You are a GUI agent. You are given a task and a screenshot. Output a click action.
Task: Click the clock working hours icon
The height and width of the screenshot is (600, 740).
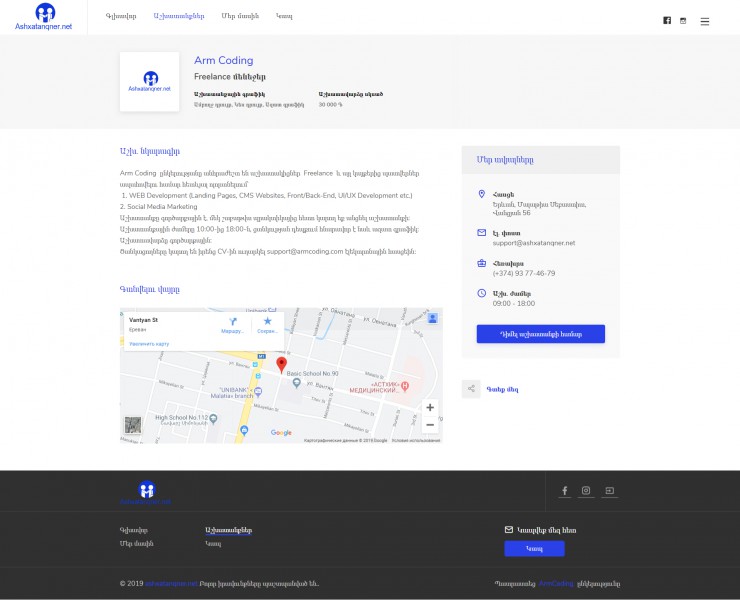click(481, 293)
